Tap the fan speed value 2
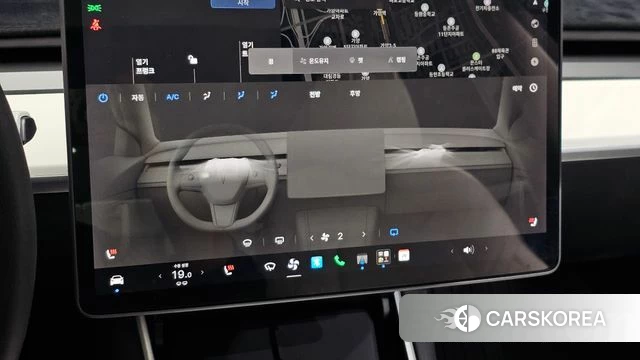Image resolution: width=640 pixels, height=360 pixels. (340, 236)
